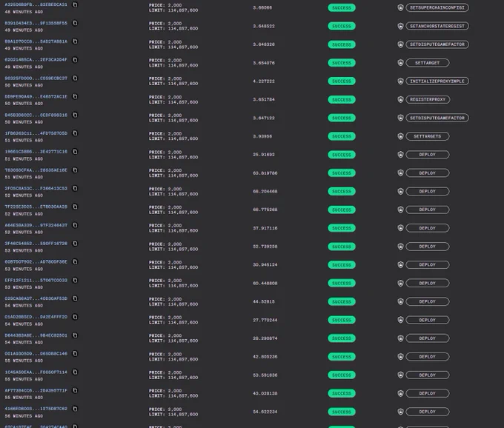Screen dimensions: 504x428
Task: Open transaction hash AF77384CC6...20A395771F
Action: [36, 390]
